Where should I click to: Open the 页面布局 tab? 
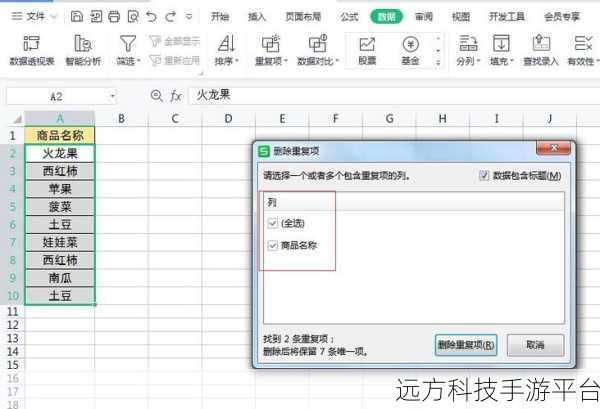(x=303, y=17)
